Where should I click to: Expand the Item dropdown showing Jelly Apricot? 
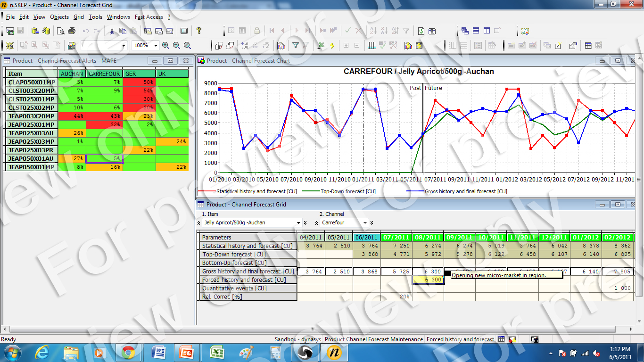click(x=298, y=223)
